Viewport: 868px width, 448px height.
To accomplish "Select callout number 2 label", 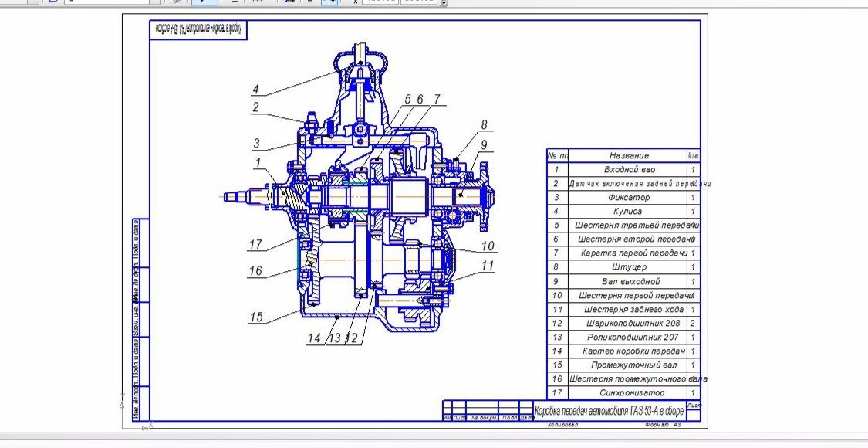I will click(x=255, y=108).
